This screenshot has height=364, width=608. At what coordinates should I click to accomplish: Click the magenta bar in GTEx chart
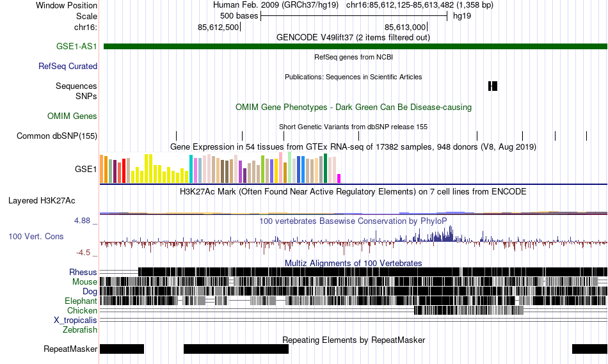tap(339, 178)
